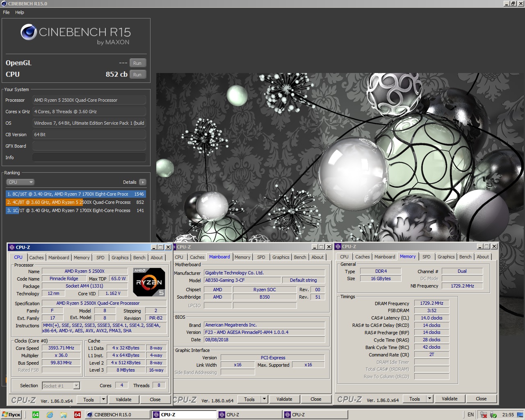
Task: Open the CPU ranking type dropdown
Action: [x=20, y=182]
